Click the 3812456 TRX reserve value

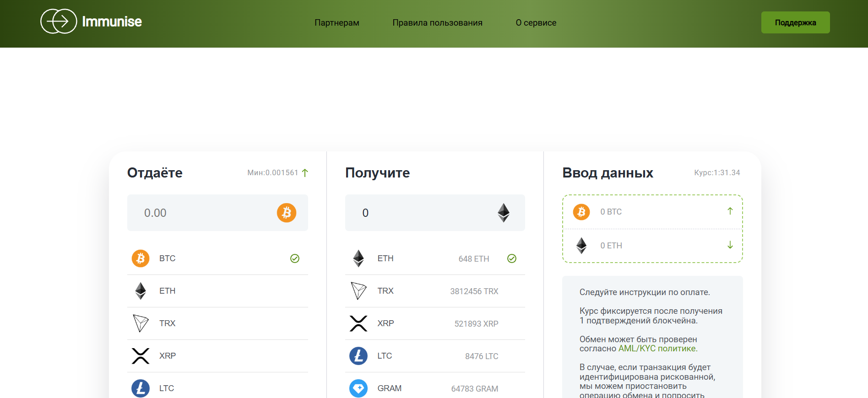click(x=474, y=291)
